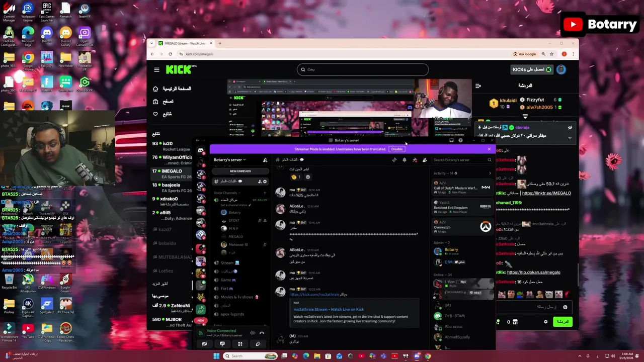Share your screen in Discord voice panel
The height and width of the screenshot is (362, 644).
pyautogui.click(x=222, y=344)
